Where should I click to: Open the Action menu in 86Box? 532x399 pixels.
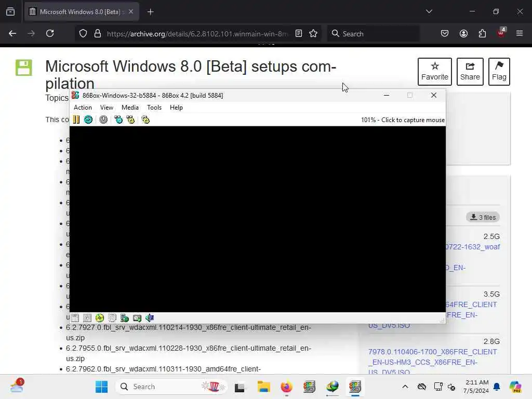click(83, 107)
